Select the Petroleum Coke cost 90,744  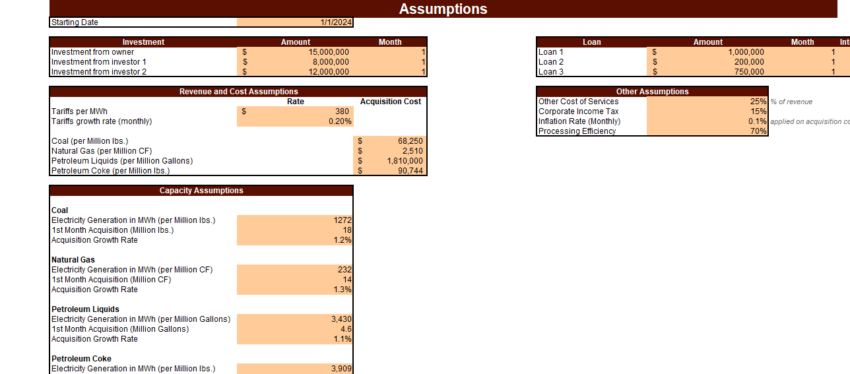pos(390,170)
